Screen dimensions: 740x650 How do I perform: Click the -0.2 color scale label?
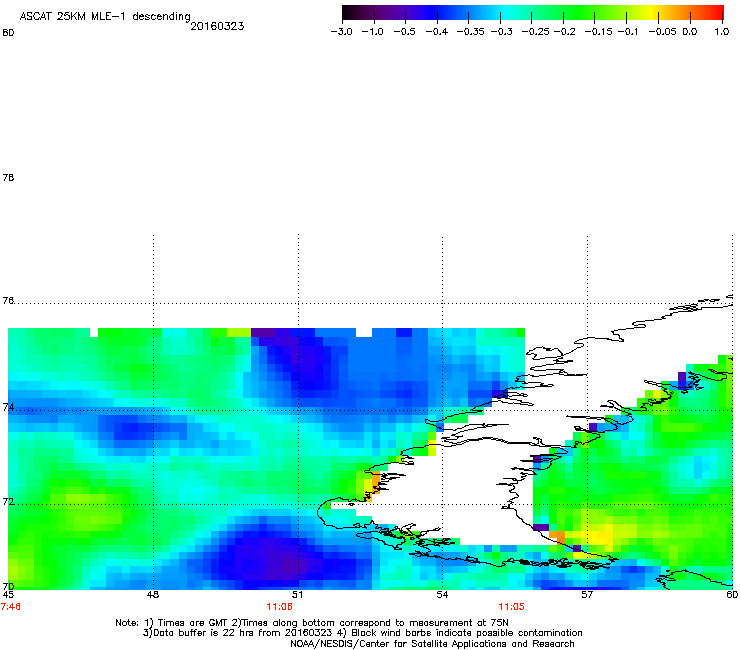(564, 32)
